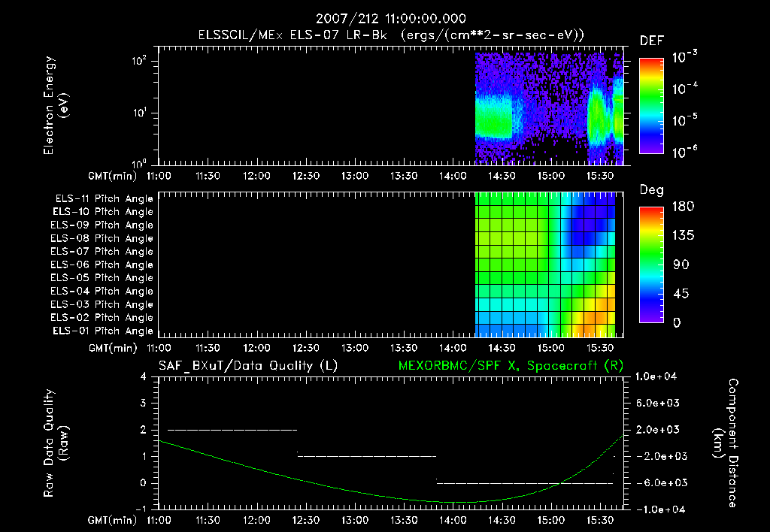Click the 'ELS-02 Pitch Angle' row label

(x=102, y=318)
